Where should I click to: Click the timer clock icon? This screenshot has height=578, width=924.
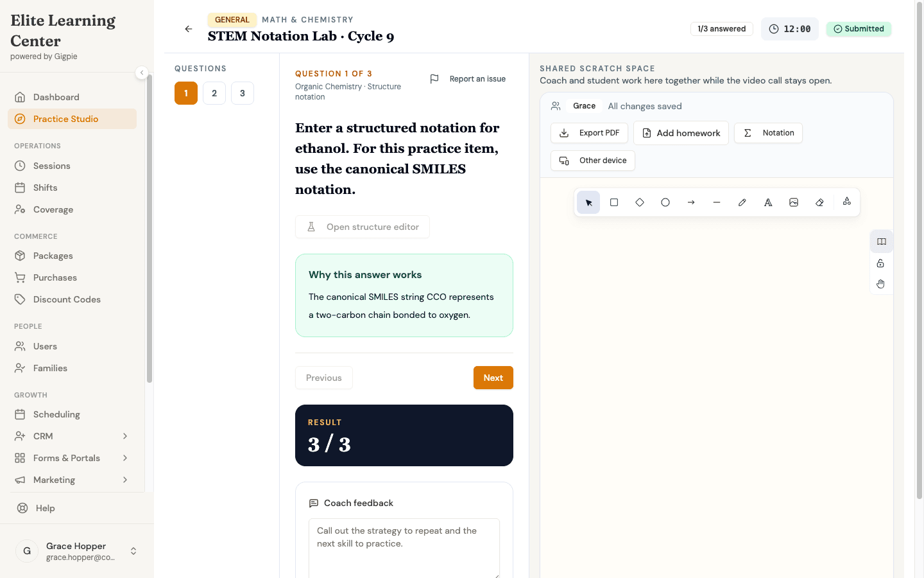point(774,29)
